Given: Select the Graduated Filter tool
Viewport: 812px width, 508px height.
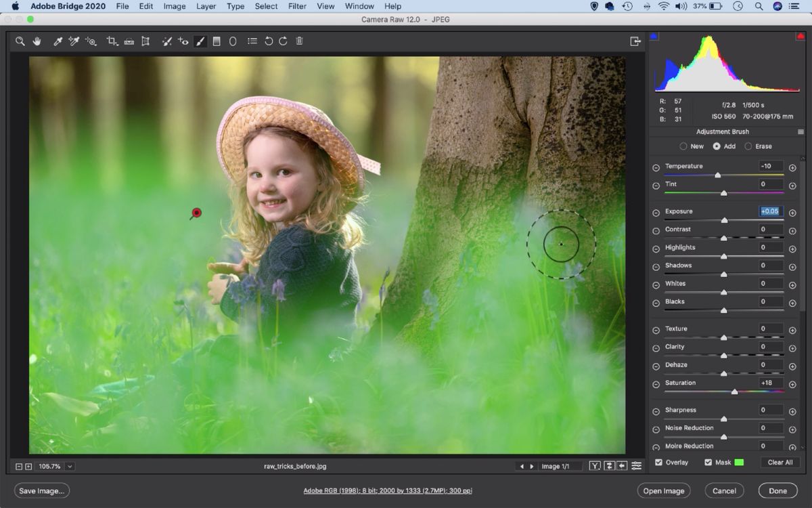Looking at the screenshot, I should click(x=217, y=41).
